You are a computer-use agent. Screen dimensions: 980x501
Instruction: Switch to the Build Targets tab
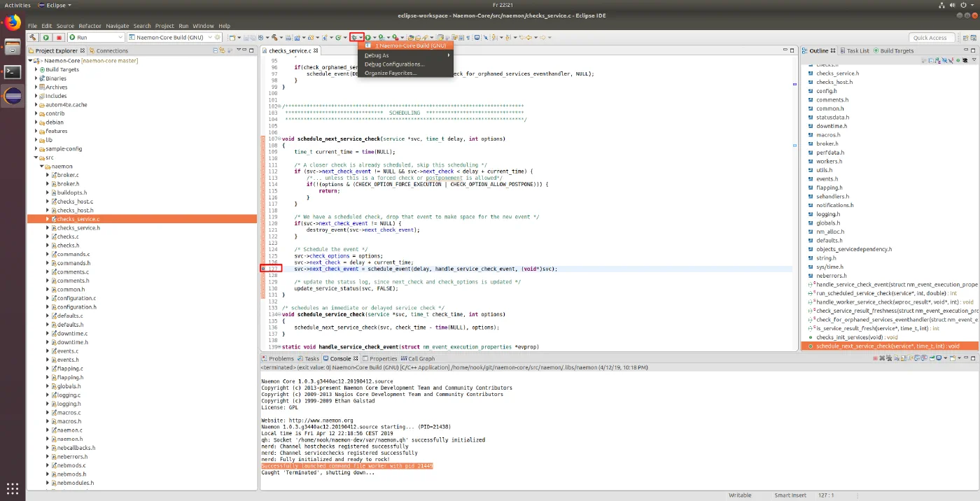pos(893,50)
